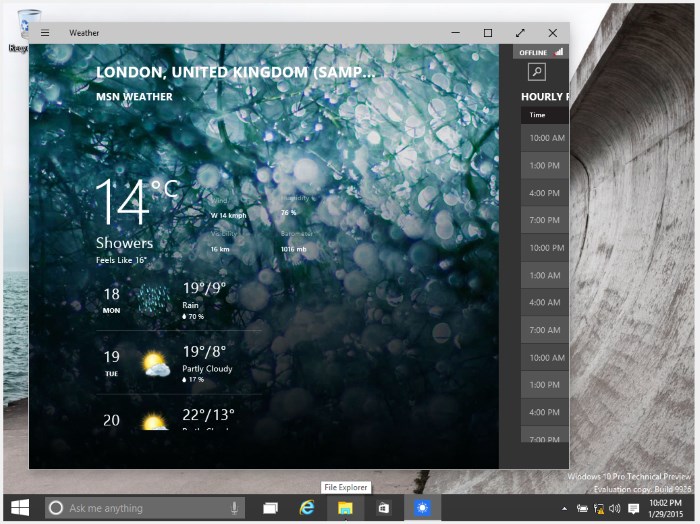Click the OFFLINE signal bars icon
The height and width of the screenshot is (524, 700).
(558, 52)
